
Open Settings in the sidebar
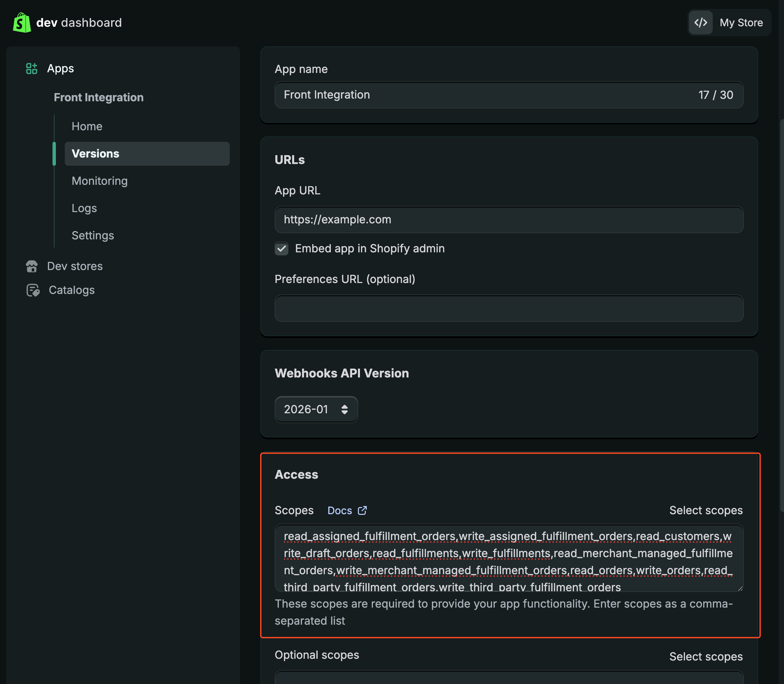(93, 236)
